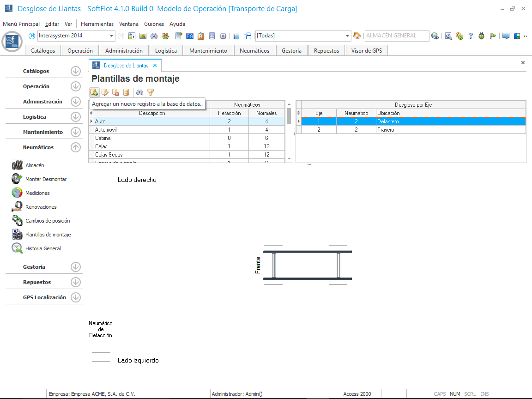The image size is (532, 399).
Task: Click the edit record pencil icon
Action: click(x=105, y=92)
